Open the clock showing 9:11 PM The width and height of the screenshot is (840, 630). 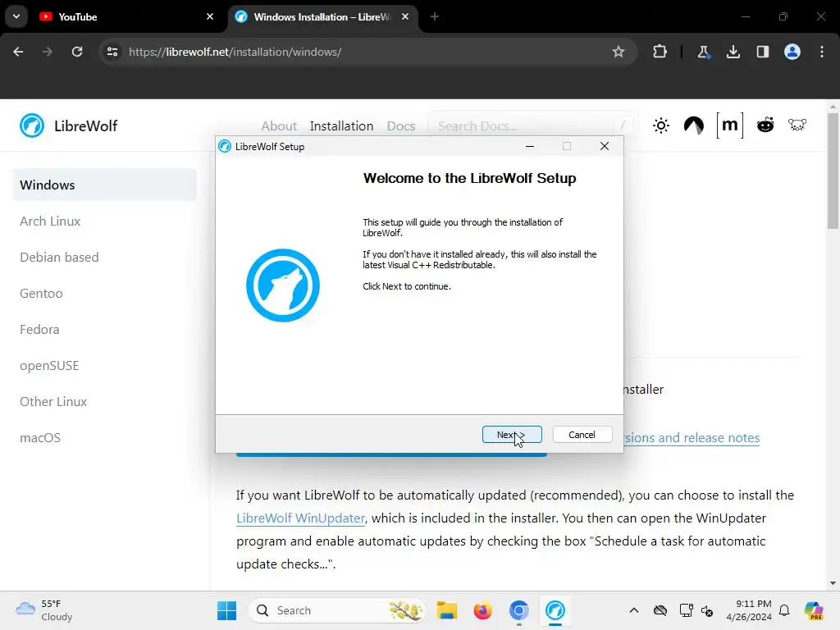click(x=749, y=610)
